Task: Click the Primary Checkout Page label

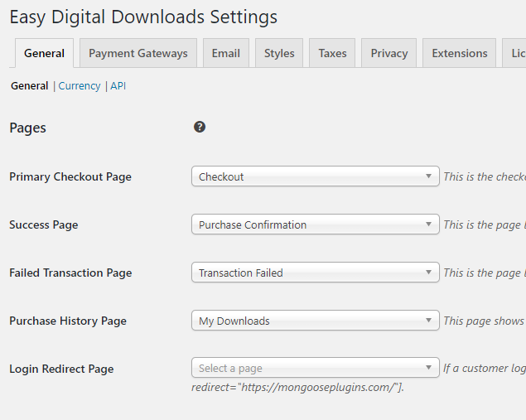Action: point(70,176)
